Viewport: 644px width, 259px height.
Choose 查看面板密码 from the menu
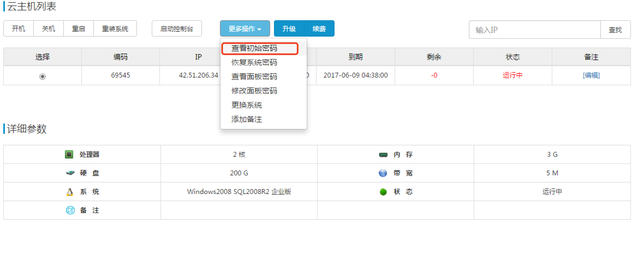pos(264,77)
